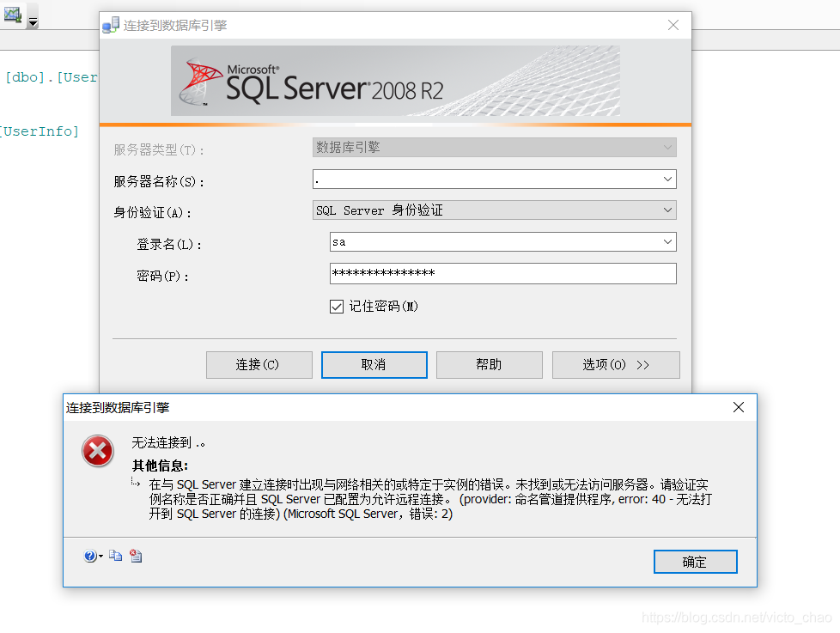Click the error report page icon

(136, 556)
